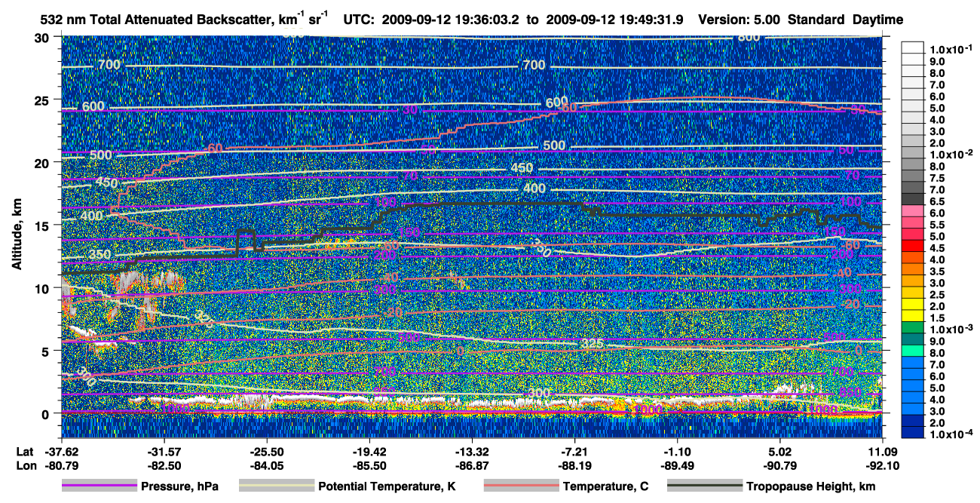Image resolution: width=980 pixels, height=503 pixels.
Task: Click the start time '2009-09-12 19:36:03.2'
Action: (x=449, y=20)
